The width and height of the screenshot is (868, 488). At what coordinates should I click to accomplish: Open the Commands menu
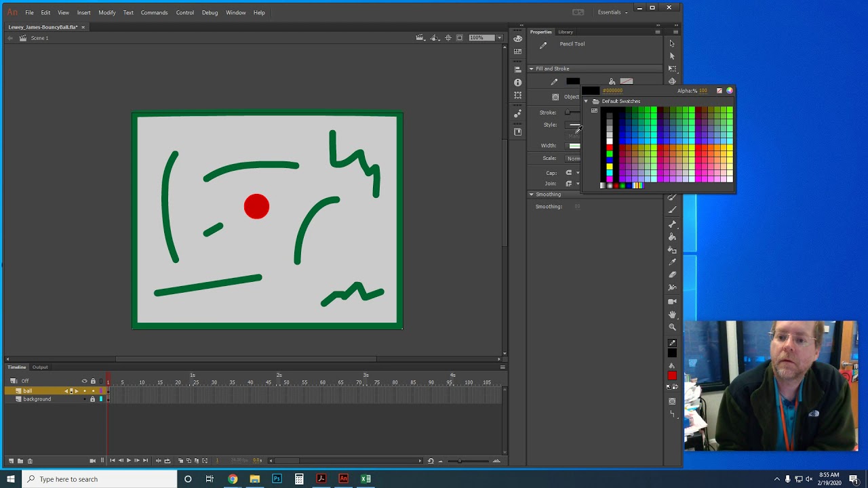(x=154, y=12)
